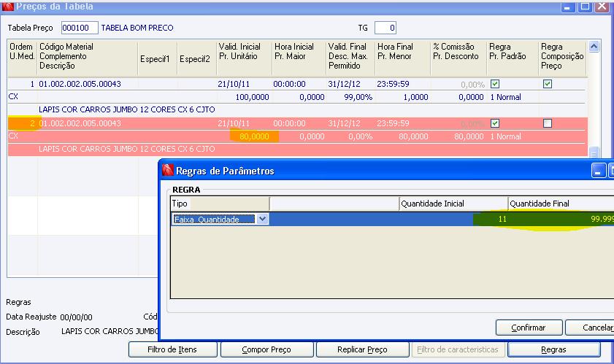The height and width of the screenshot is (364, 614).
Task: Click the Especif2 column header
Action: [x=197, y=58]
